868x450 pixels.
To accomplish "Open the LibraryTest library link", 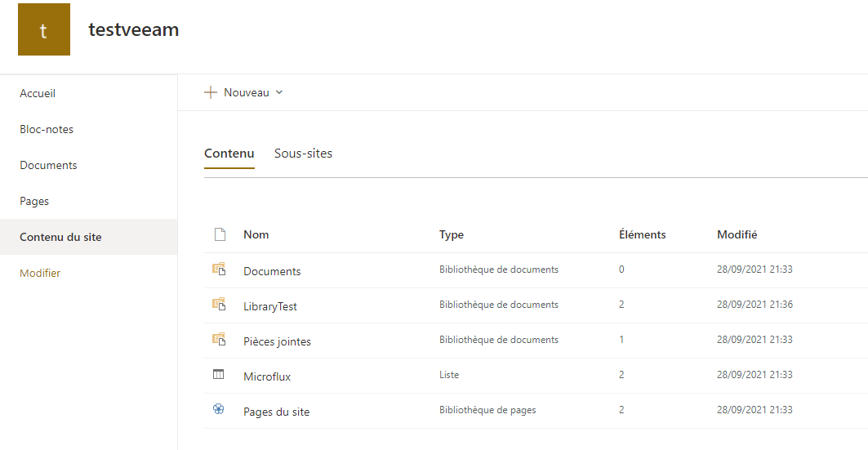I will tap(270, 306).
